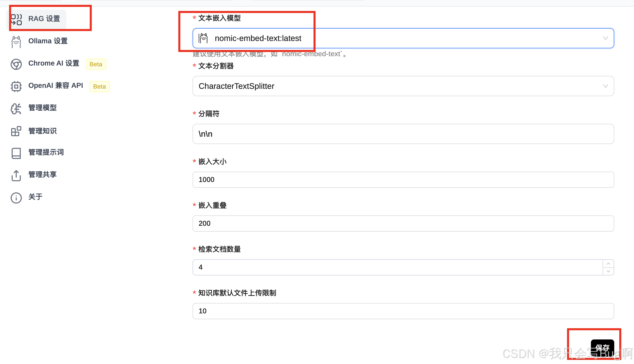Click the 保存 button
This screenshot has height=364, width=634.
tap(602, 347)
